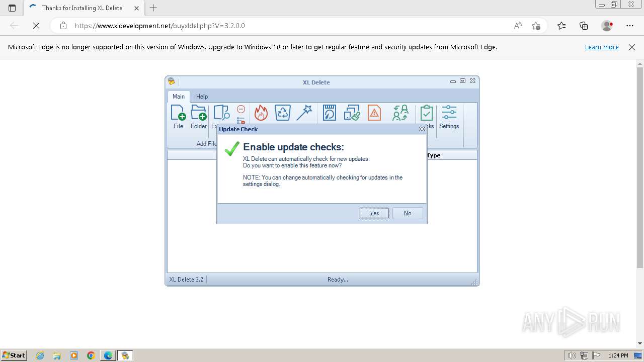
Task: Open Edge Settings and more menu
Action: (x=630, y=26)
